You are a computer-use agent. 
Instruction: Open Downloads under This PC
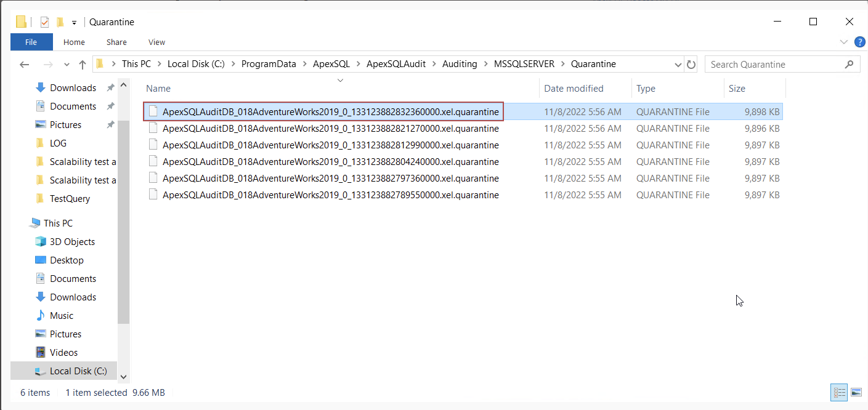73,297
